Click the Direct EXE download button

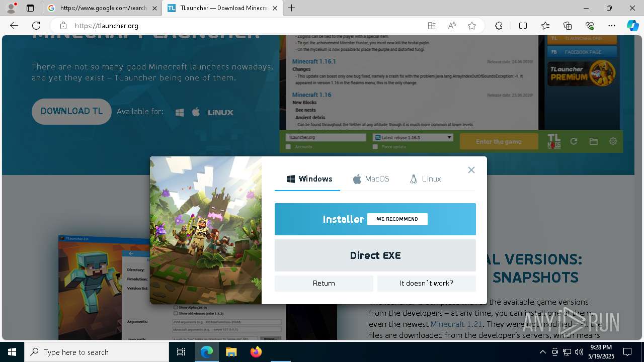375,255
